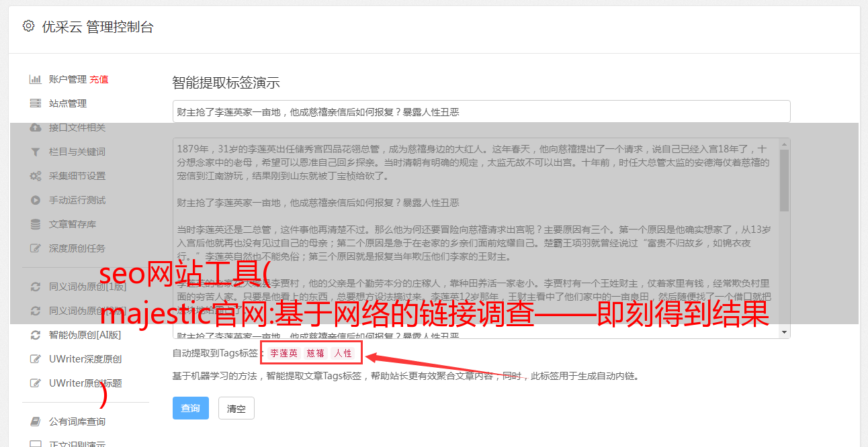Click the cloud upload icon for 接口文件相关

[36, 128]
